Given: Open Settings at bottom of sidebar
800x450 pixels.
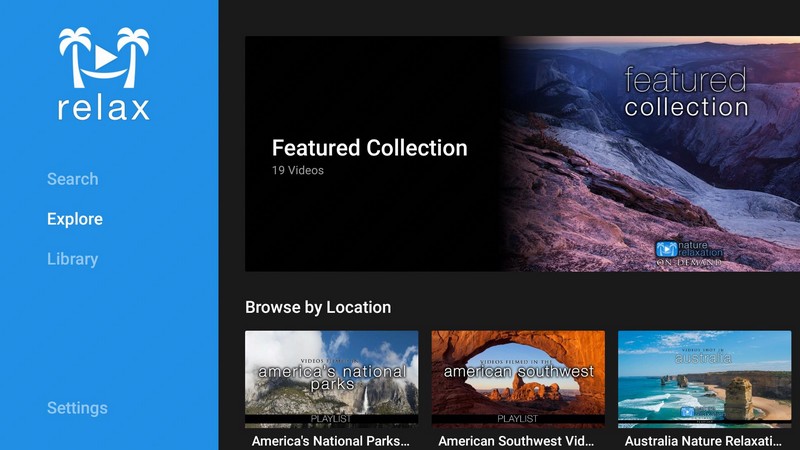Looking at the screenshot, I should [77, 408].
